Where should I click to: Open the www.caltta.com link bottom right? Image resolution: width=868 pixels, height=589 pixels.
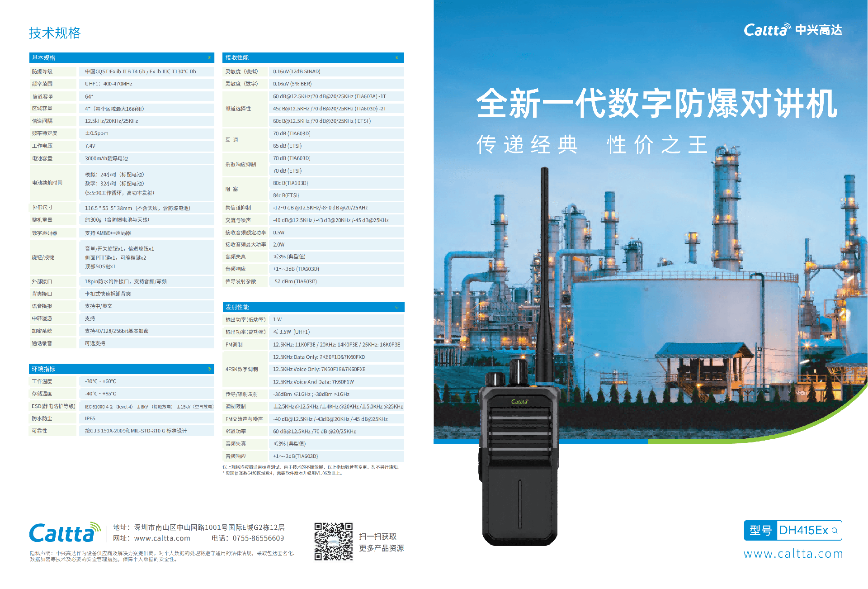click(x=793, y=554)
